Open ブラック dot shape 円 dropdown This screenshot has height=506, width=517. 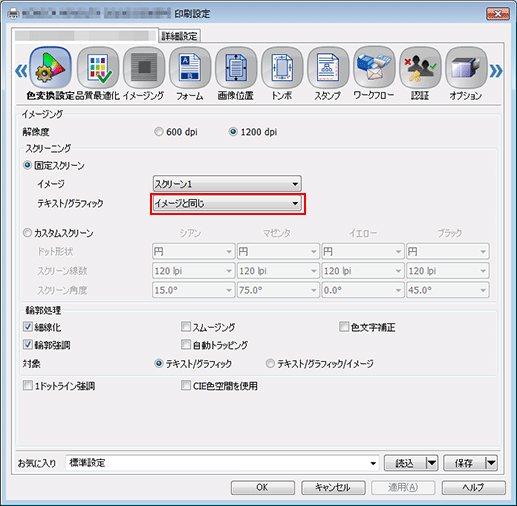[447, 251]
